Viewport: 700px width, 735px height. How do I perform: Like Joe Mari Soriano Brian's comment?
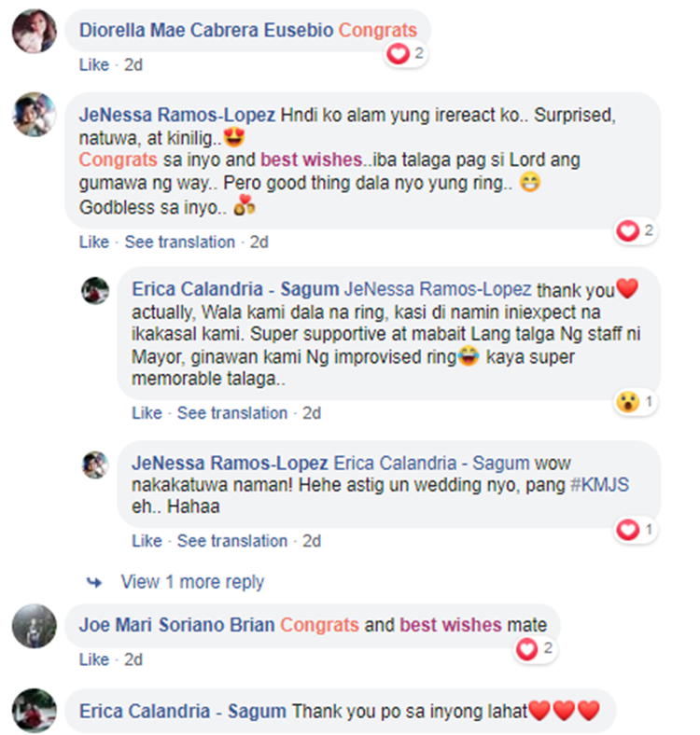[94, 659]
